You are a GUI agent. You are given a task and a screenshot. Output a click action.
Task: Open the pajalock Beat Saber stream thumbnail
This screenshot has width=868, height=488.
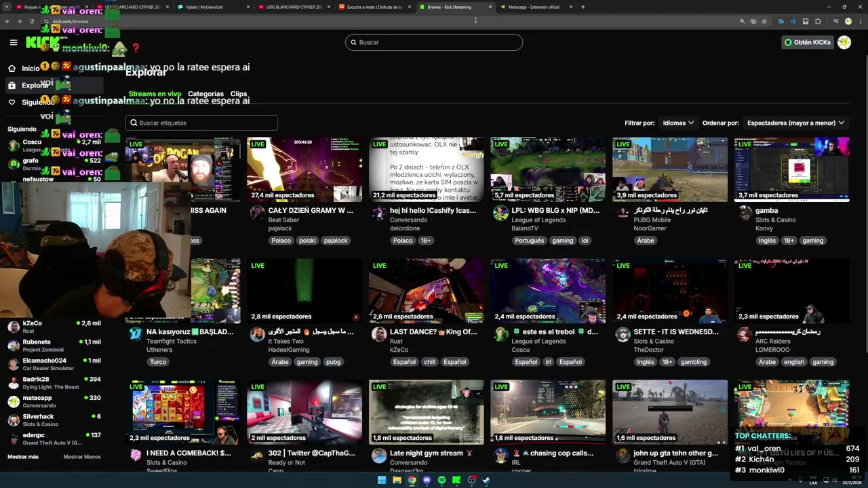coord(304,169)
